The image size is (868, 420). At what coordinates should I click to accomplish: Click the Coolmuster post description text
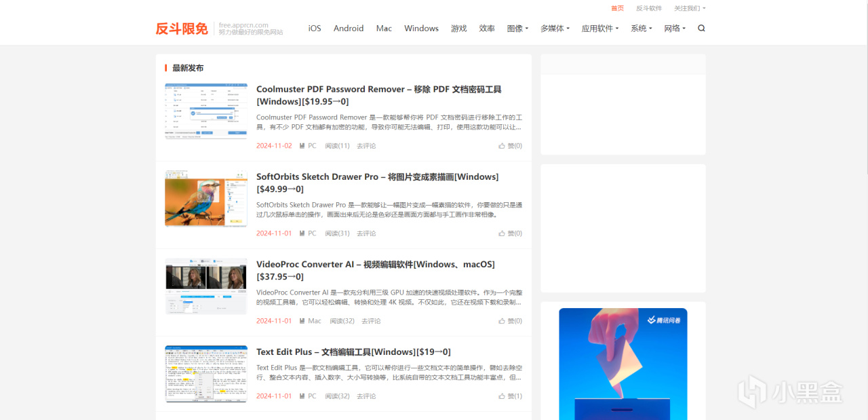coord(389,122)
